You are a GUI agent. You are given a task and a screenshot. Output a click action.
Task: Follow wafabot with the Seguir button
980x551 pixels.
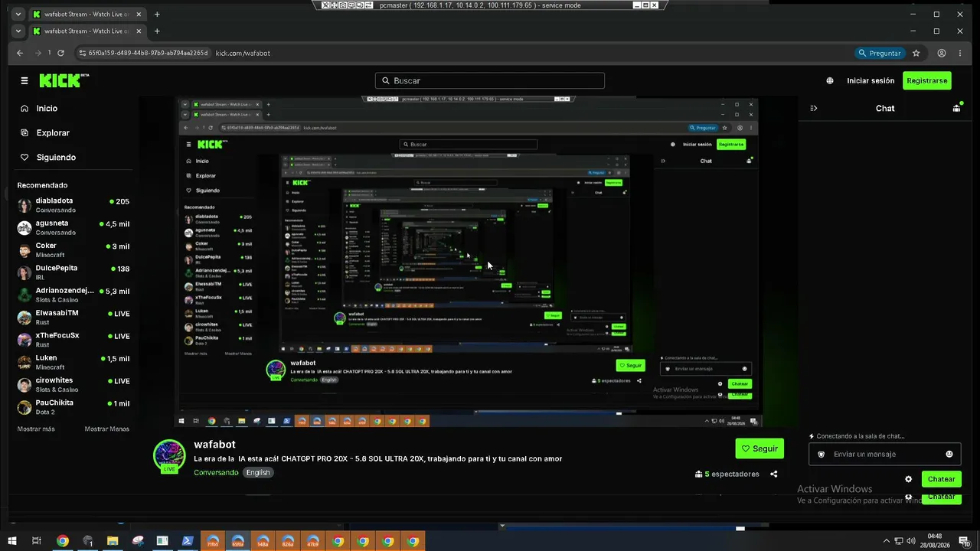click(759, 448)
